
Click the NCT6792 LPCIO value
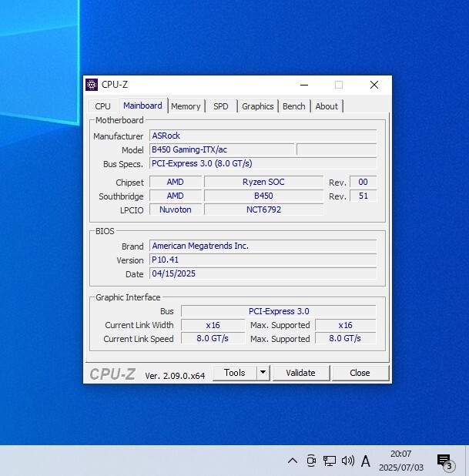263,210
